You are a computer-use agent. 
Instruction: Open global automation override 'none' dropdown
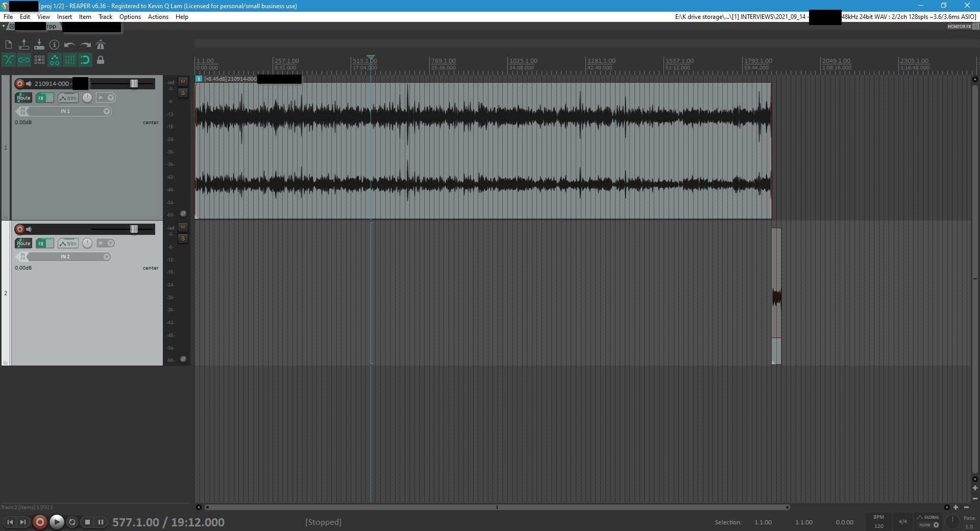click(x=929, y=525)
